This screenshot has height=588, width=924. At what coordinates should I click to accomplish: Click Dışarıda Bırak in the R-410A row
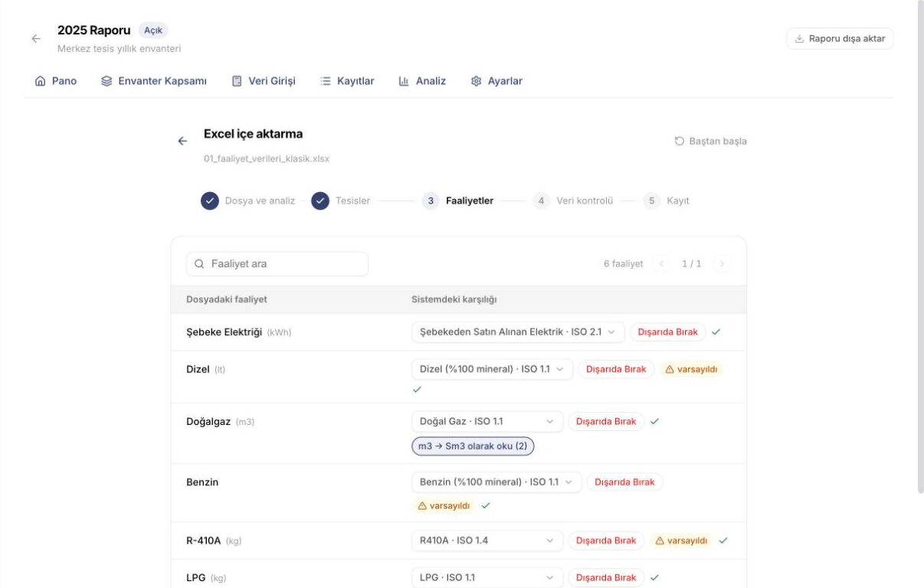(606, 541)
